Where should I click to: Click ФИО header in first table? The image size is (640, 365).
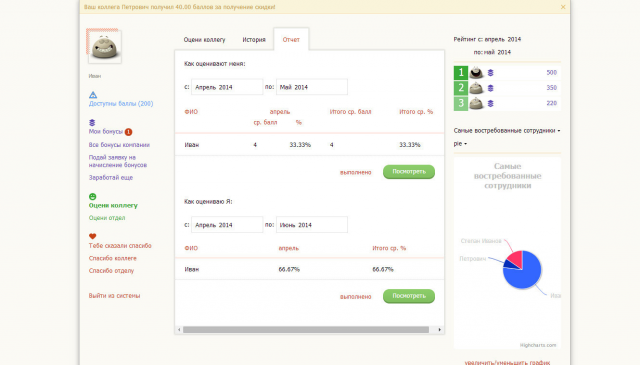(191, 112)
